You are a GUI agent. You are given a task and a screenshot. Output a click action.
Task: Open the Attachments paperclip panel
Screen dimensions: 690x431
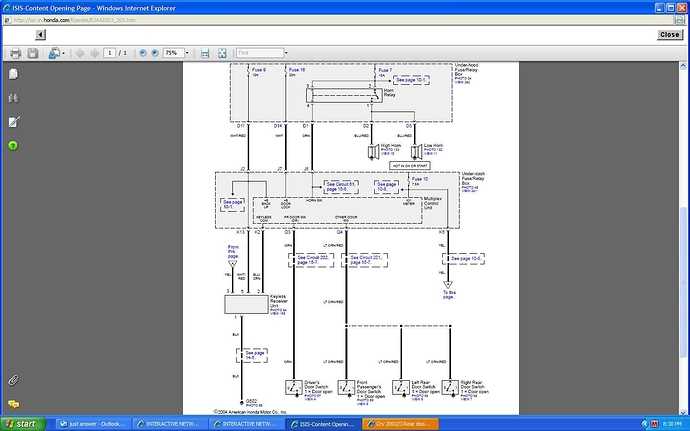(x=13, y=380)
